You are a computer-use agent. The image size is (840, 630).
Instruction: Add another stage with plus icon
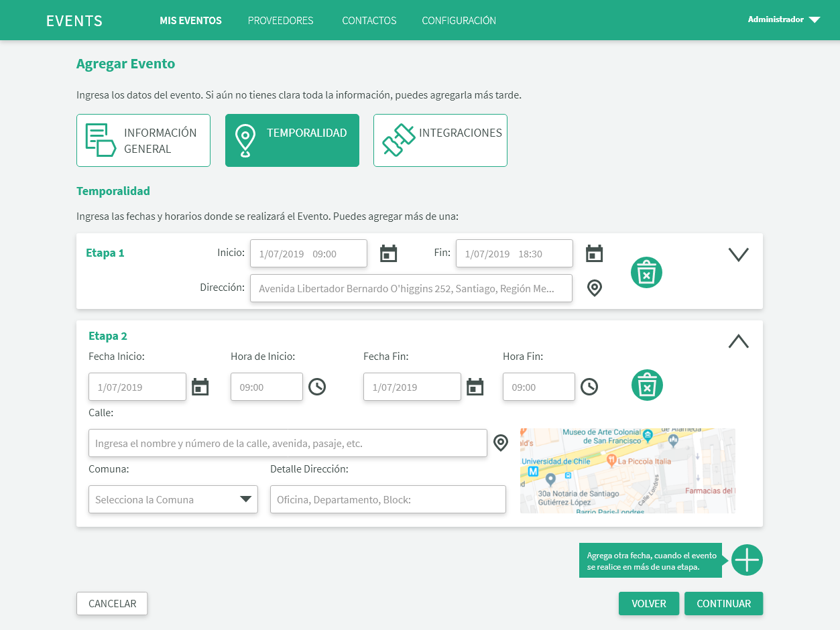747,559
